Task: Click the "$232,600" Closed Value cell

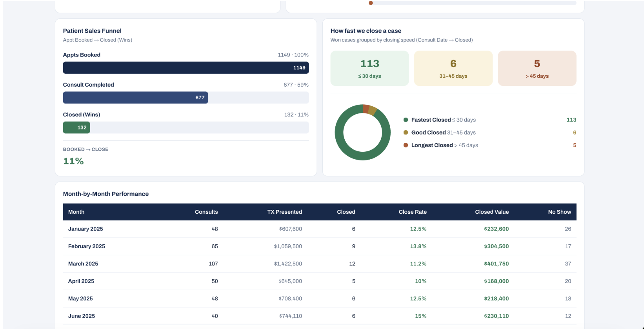Action: pos(497,229)
